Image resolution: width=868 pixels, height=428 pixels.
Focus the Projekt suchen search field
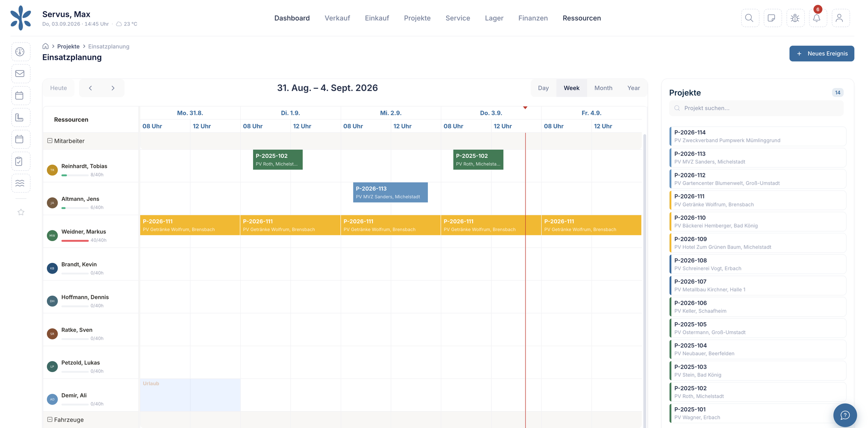[x=756, y=108]
